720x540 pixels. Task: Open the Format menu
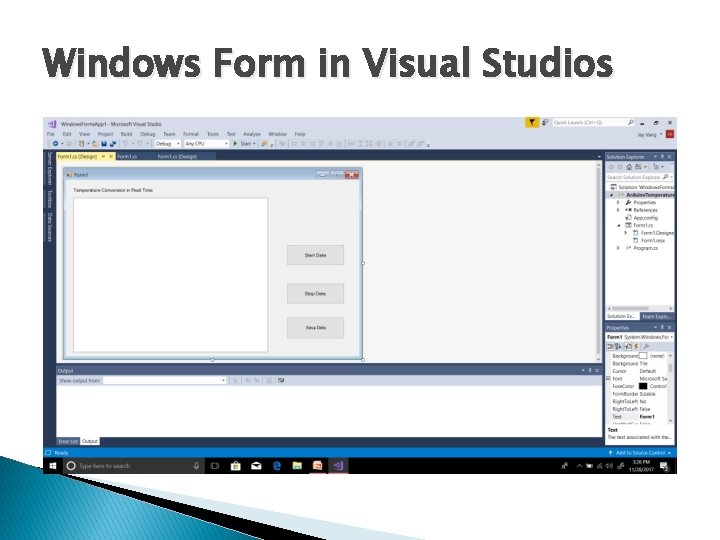pos(191,134)
